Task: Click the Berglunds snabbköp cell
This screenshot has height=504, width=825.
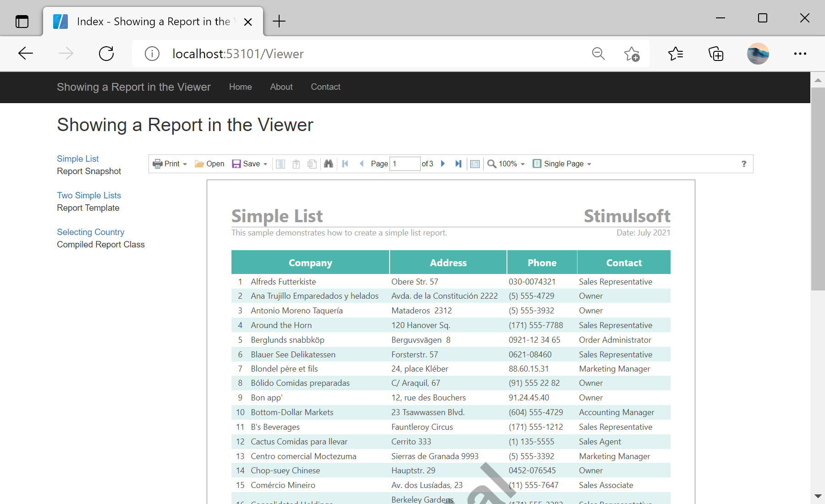Action: click(287, 340)
